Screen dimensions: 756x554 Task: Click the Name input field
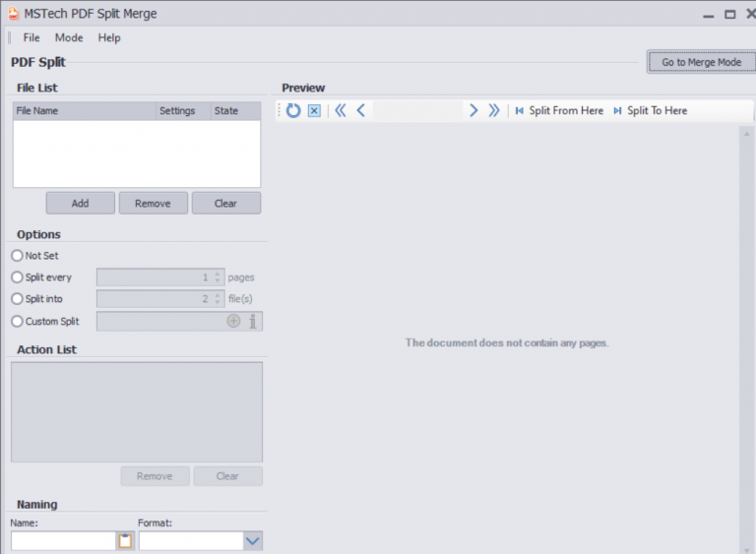63,541
